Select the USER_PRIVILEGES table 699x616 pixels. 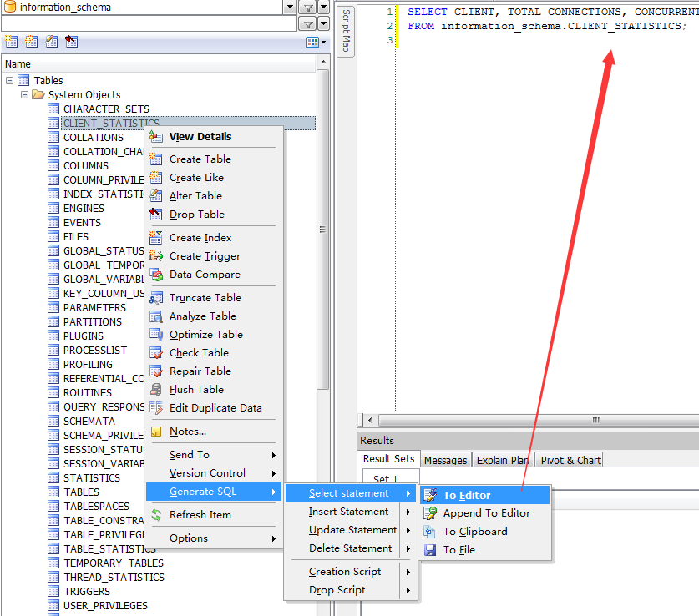point(106,606)
